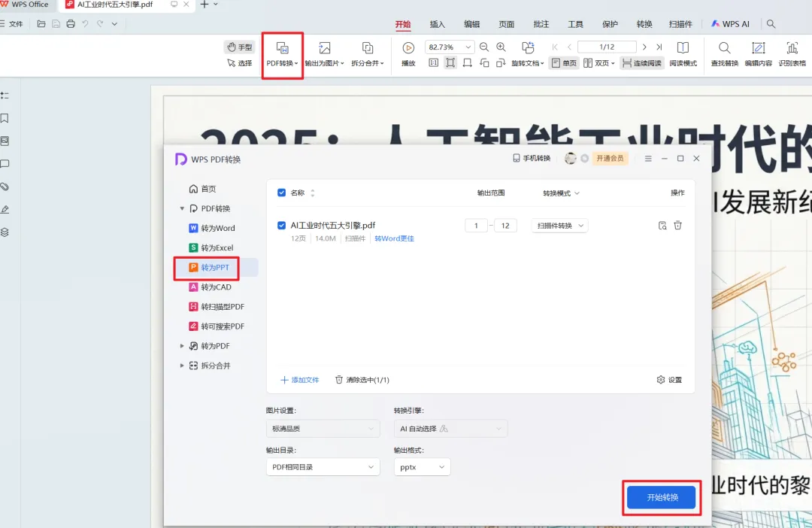Open the 转换引擎 AI自动选择 dropdown
812x528 pixels.
click(450, 429)
